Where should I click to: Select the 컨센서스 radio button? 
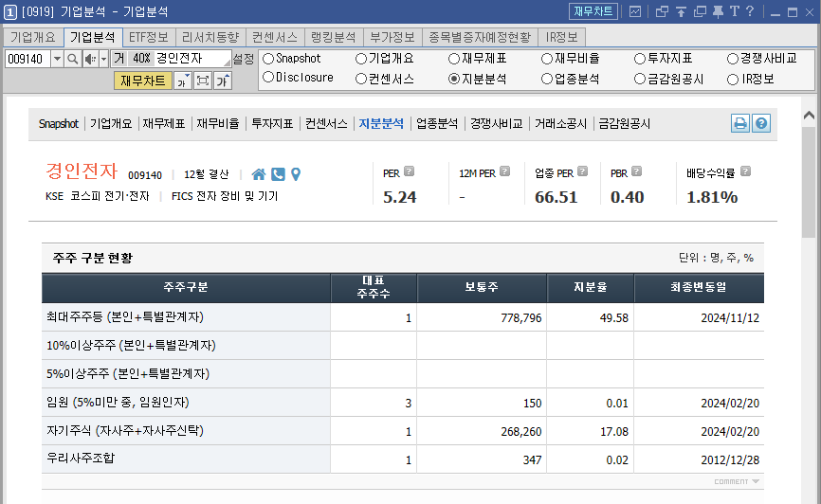(361, 79)
